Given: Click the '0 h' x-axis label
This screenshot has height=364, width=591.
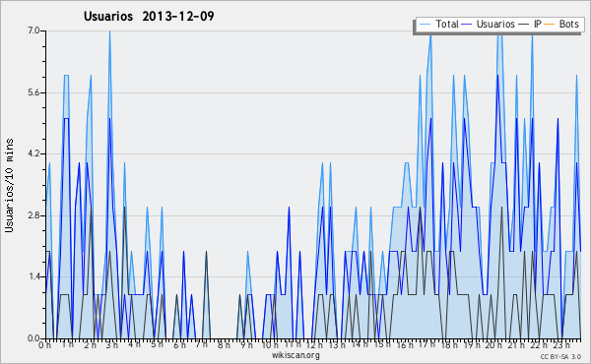Looking at the screenshot, I should click(x=45, y=344).
